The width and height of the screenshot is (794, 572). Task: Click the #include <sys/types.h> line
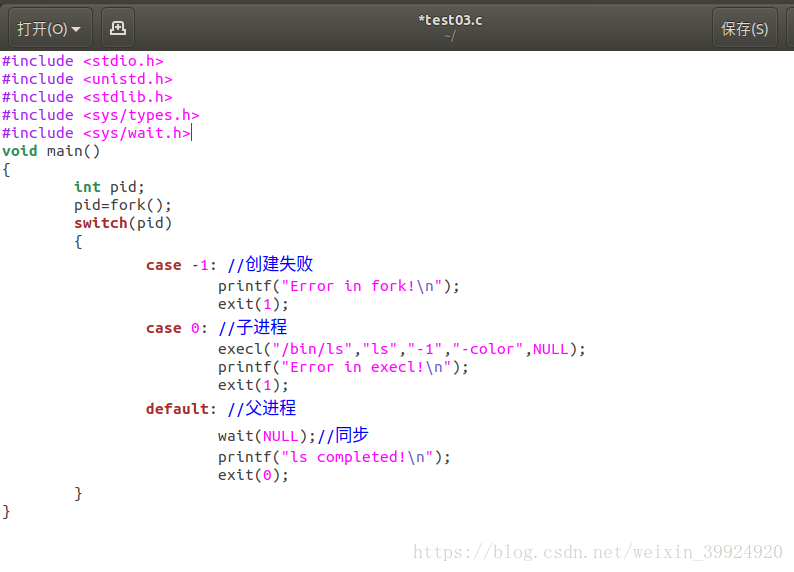[100, 115]
